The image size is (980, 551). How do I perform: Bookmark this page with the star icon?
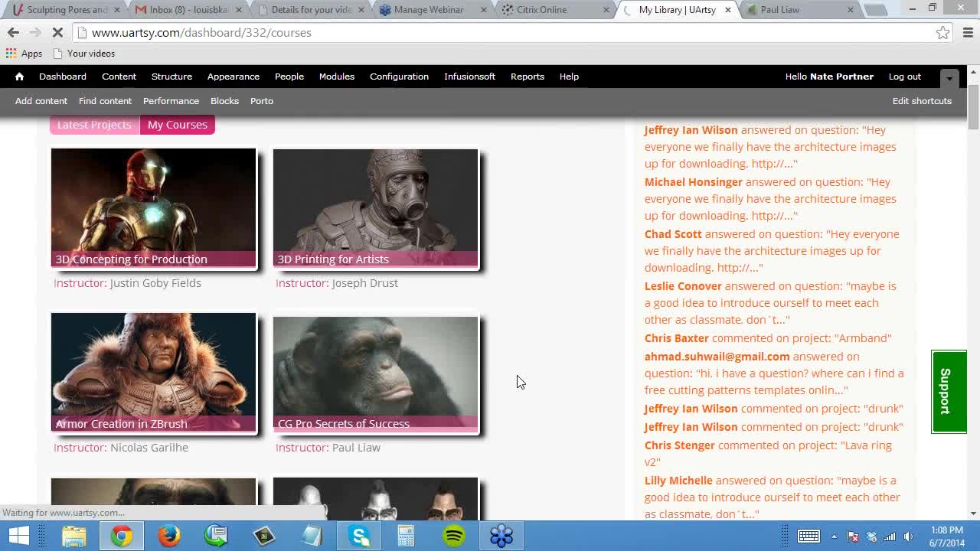pyautogui.click(x=942, y=32)
